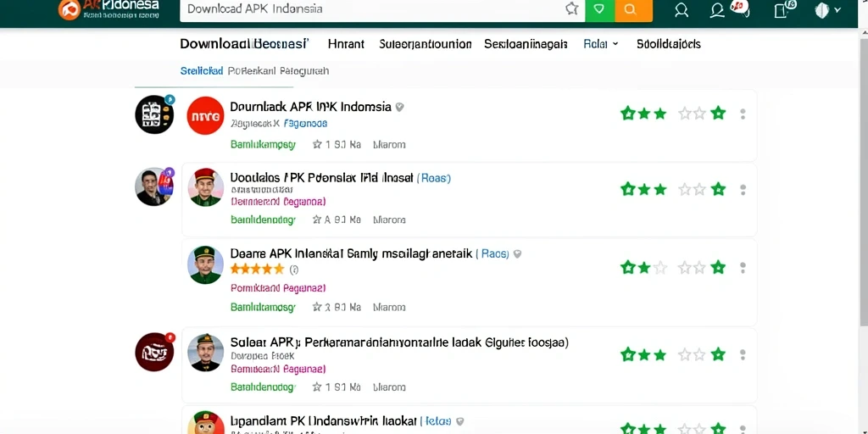Viewport: 868px width, 434px height.
Task: Click the blue (Roas) link in second result
Action: click(x=433, y=178)
